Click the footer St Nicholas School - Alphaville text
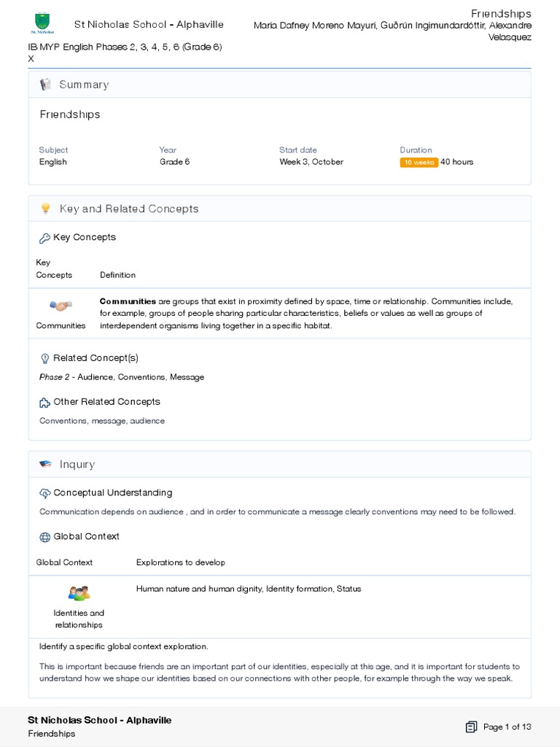The height and width of the screenshot is (747, 560). click(100, 720)
